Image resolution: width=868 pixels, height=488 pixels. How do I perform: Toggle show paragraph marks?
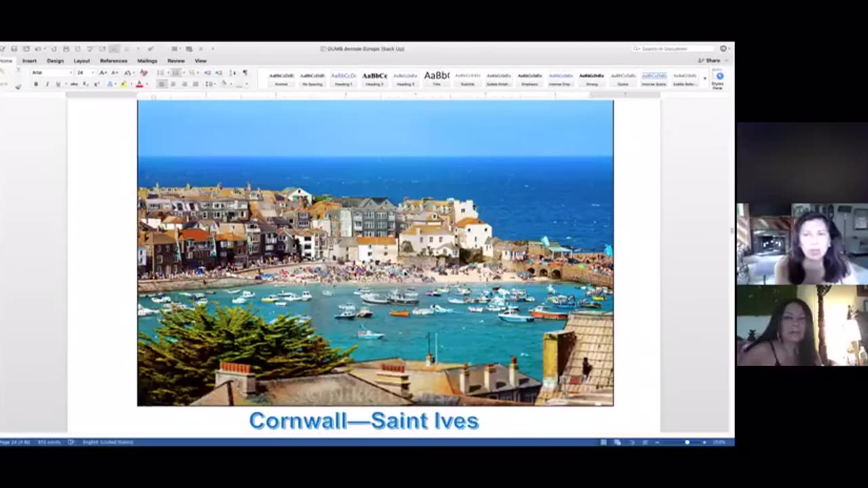[x=245, y=73]
